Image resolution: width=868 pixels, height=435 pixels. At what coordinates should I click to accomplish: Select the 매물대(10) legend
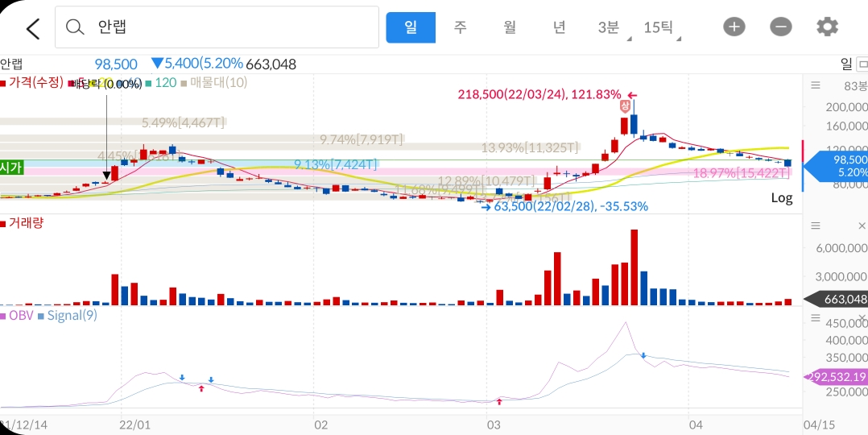(215, 83)
